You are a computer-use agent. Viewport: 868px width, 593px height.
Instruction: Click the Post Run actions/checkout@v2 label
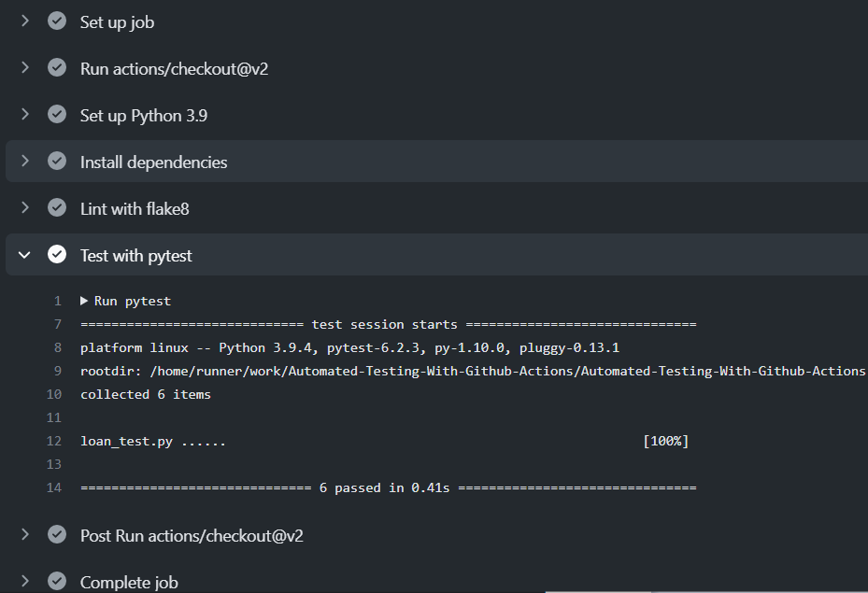(x=191, y=536)
